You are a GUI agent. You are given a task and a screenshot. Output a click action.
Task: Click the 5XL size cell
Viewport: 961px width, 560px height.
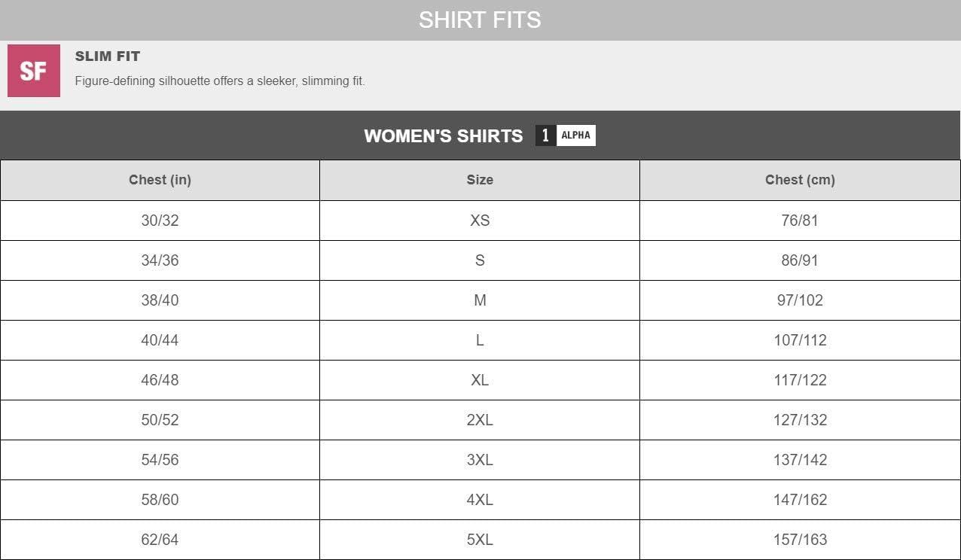click(x=480, y=540)
